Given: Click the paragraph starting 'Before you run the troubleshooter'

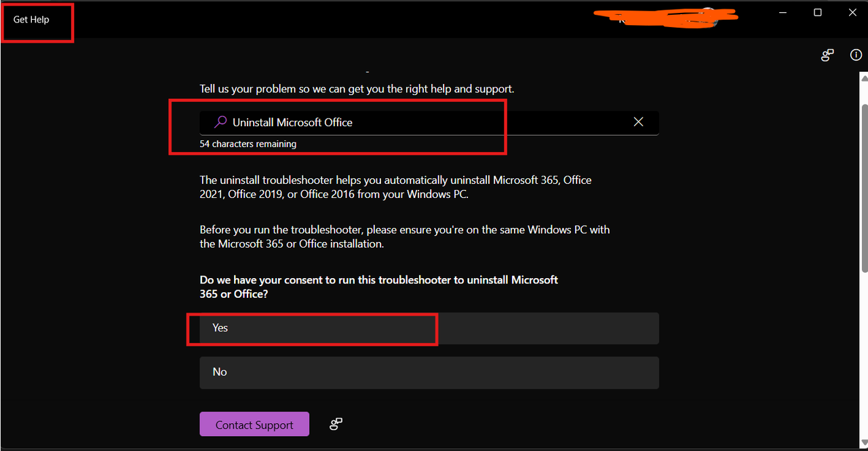Looking at the screenshot, I should [x=405, y=237].
